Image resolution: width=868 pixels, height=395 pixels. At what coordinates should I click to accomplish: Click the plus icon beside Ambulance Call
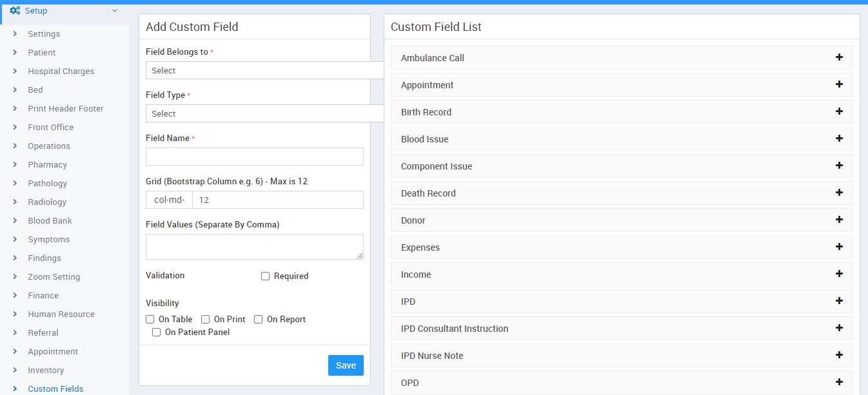coord(839,57)
